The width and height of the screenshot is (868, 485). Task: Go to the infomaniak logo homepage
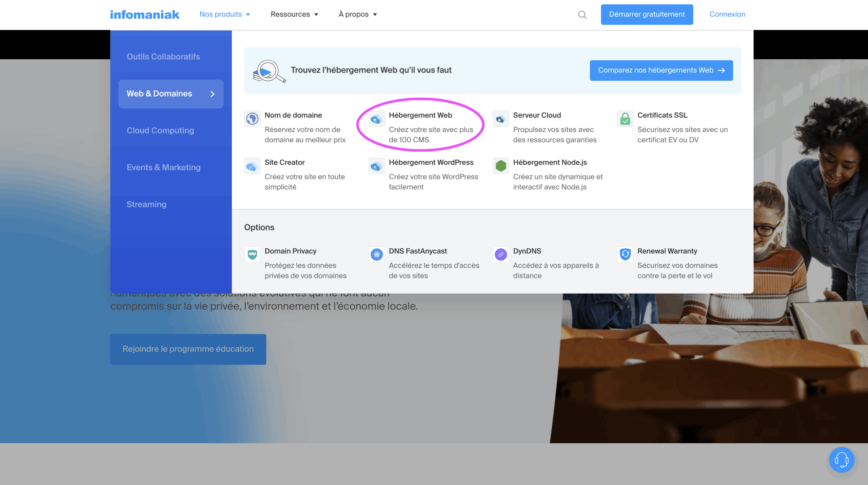click(145, 15)
